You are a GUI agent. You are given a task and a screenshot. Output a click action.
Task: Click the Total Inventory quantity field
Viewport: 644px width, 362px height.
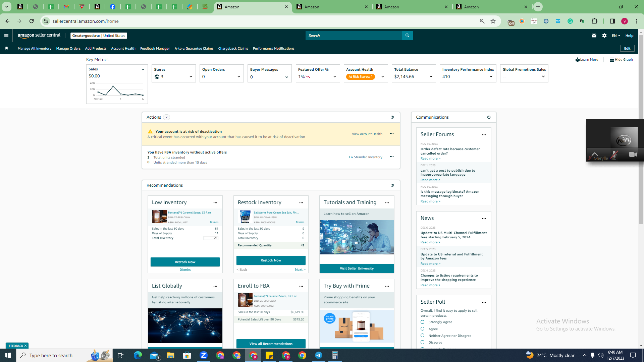tap(211, 238)
